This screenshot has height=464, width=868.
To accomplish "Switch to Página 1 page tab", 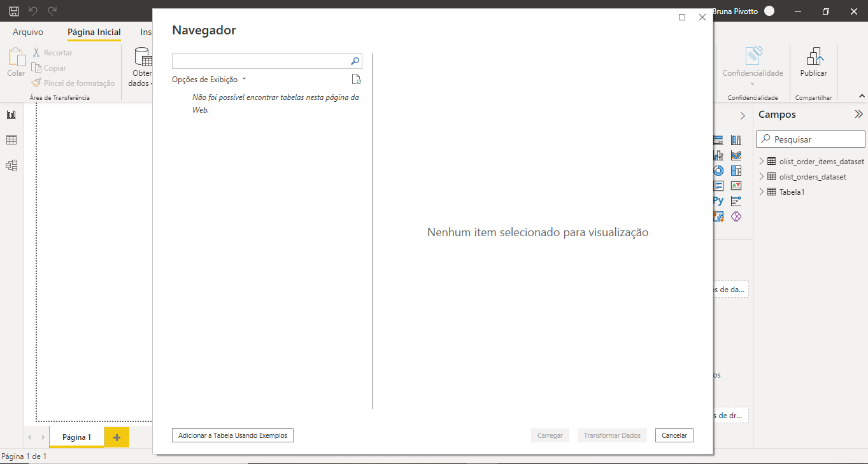I will coord(76,437).
